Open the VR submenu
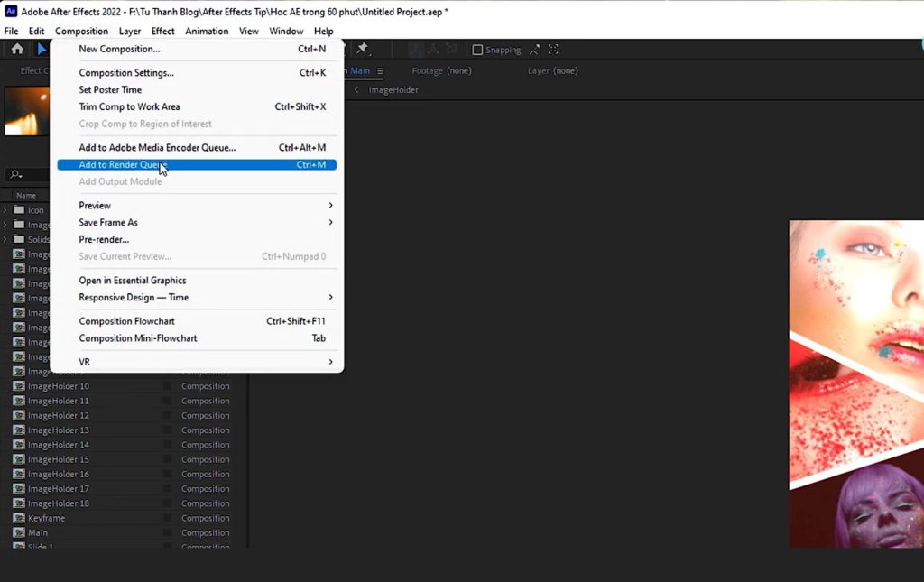The height and width of the screenshot is (582, 924). [x=84, y=361]
